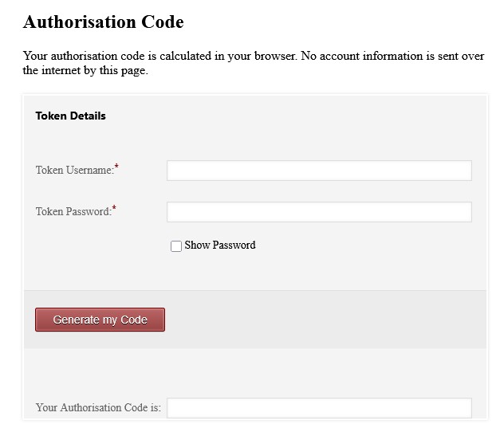
Task: Click the 'Token Details' section heading
Action: 70,116
